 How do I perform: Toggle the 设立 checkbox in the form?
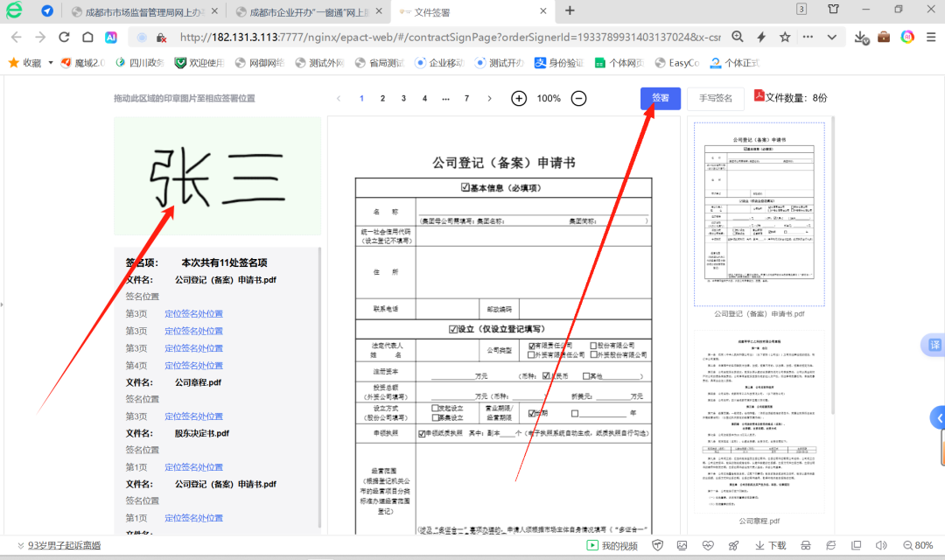click(453, 329)
